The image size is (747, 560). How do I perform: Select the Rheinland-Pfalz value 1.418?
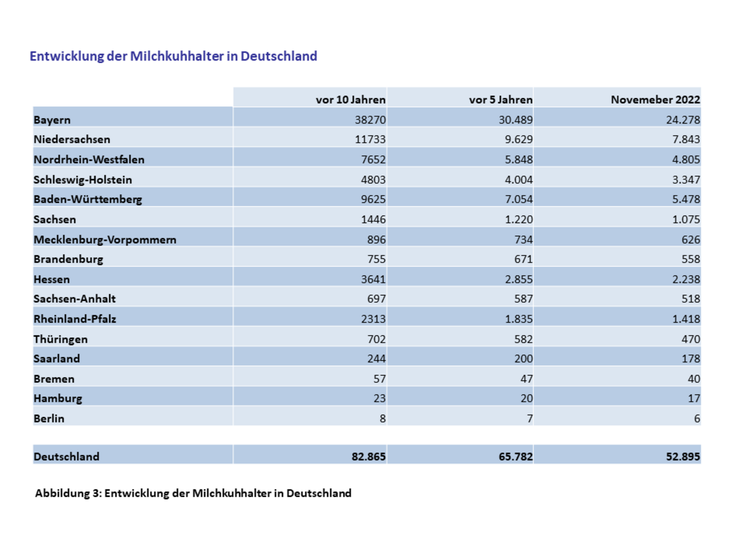point(686,319)
